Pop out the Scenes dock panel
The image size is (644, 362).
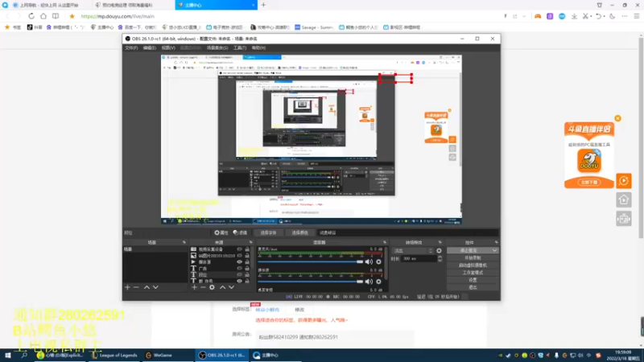pos(184,243)
